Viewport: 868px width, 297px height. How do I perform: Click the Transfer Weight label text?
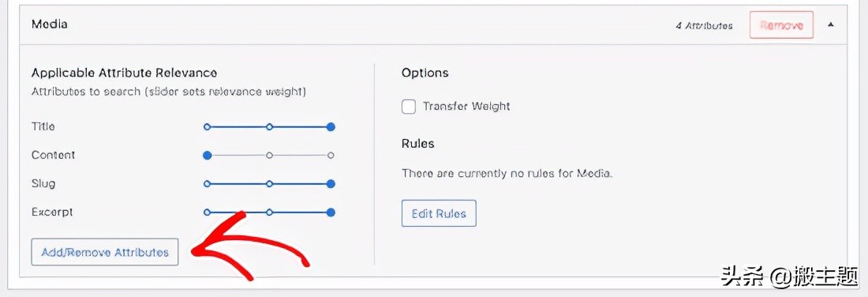click(466, 107)
